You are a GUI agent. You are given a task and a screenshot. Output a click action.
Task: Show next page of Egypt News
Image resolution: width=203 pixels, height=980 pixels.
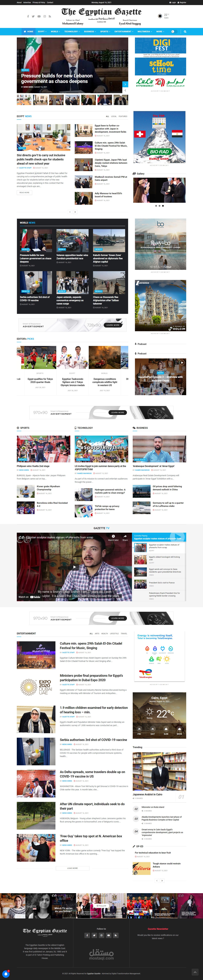tap(75, 212)
